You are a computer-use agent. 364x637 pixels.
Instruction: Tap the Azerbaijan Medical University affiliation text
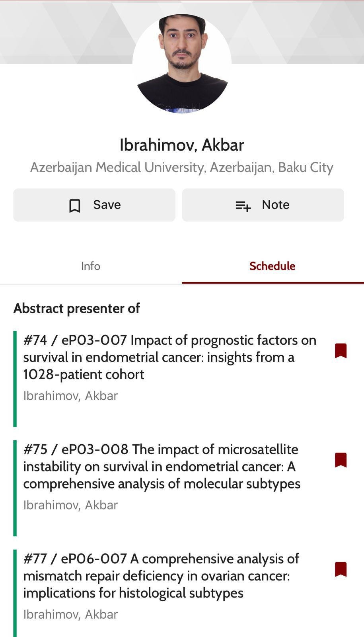point(182,167)
